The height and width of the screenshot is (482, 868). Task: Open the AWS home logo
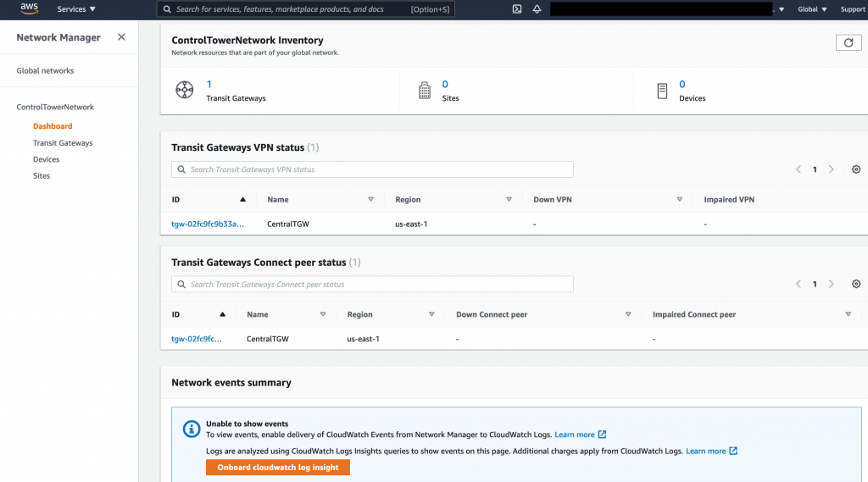tap(29, 8)
